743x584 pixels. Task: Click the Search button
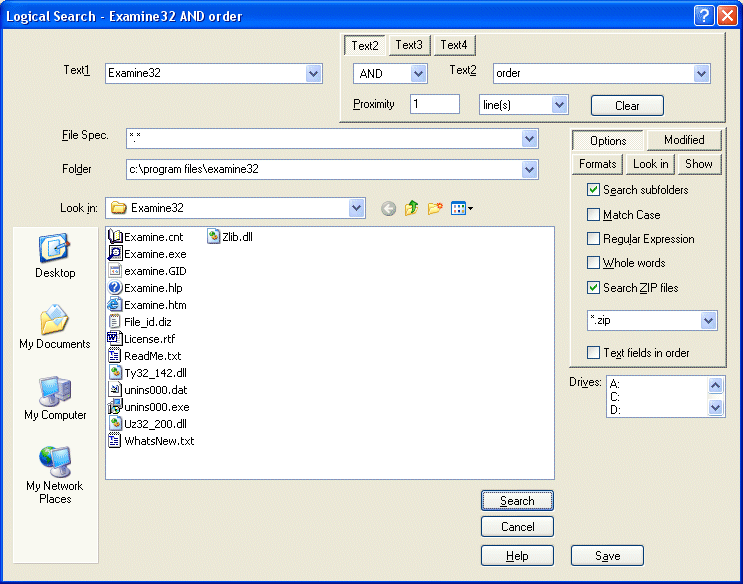point(517,501)
